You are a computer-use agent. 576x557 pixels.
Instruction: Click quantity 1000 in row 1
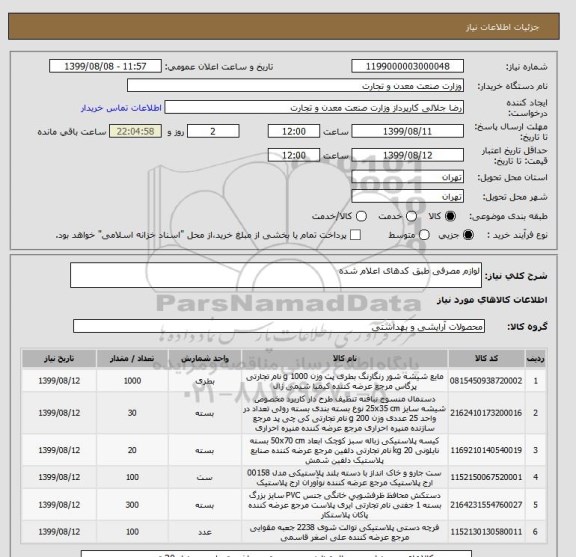pyautogui.click(x=132, y=381)
